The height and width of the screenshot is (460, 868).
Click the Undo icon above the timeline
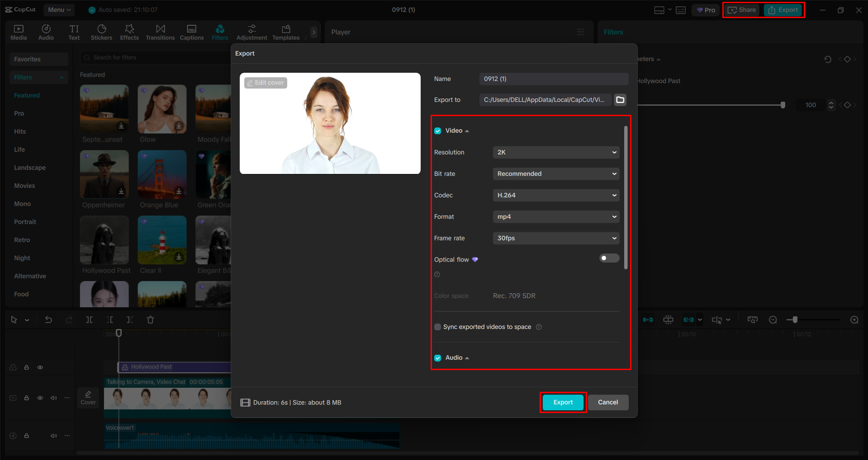pyautogui.click(x=48, y=319)
